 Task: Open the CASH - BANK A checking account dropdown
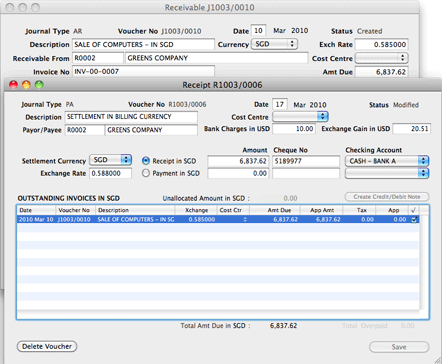(387, 161)
